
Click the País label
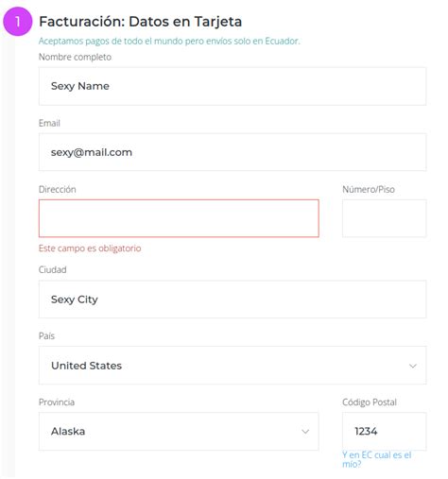pyautogui.click(x=46, y=336)
